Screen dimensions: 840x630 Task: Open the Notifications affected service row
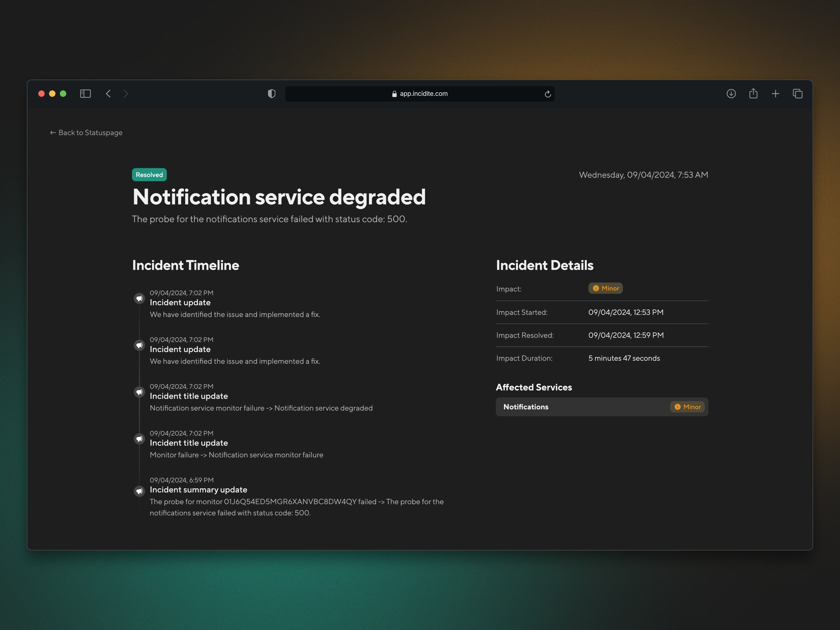click(602, 407)
